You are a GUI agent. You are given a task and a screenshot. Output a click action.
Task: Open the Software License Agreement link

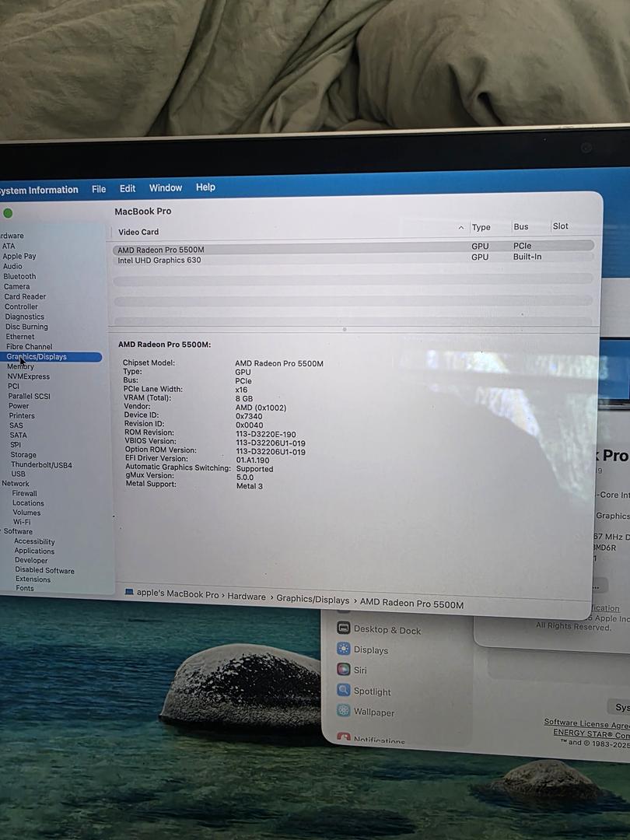(x=586, y=723)
